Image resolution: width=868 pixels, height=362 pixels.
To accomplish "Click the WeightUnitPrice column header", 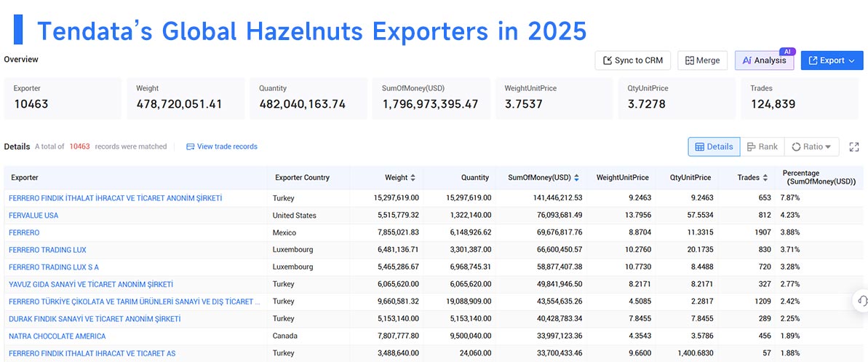I will click(x=622, y=178).
